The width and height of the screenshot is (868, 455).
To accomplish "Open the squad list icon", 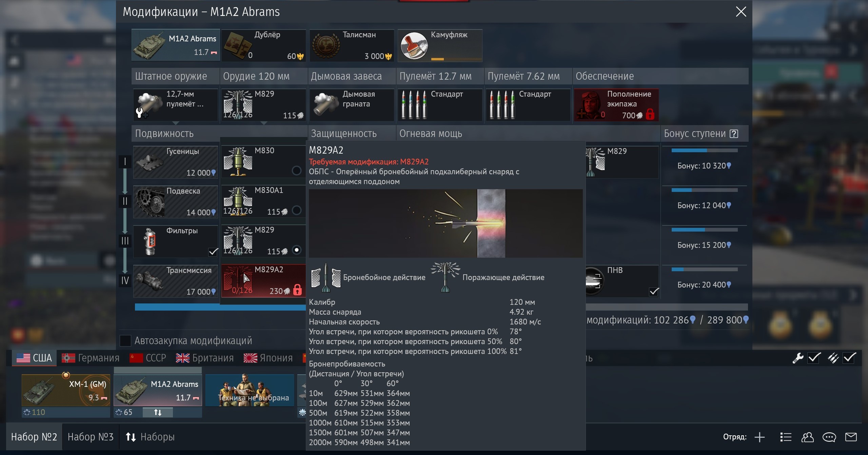I will 785,437.
